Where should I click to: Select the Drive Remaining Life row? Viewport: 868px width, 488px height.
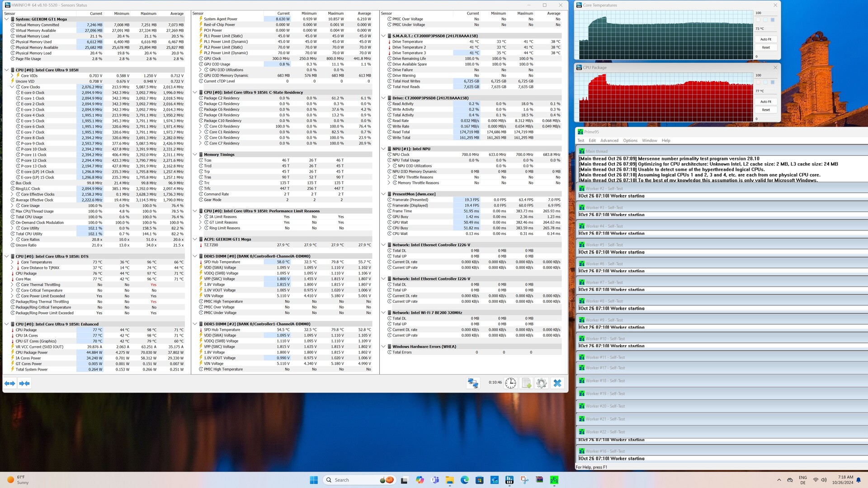474,59
